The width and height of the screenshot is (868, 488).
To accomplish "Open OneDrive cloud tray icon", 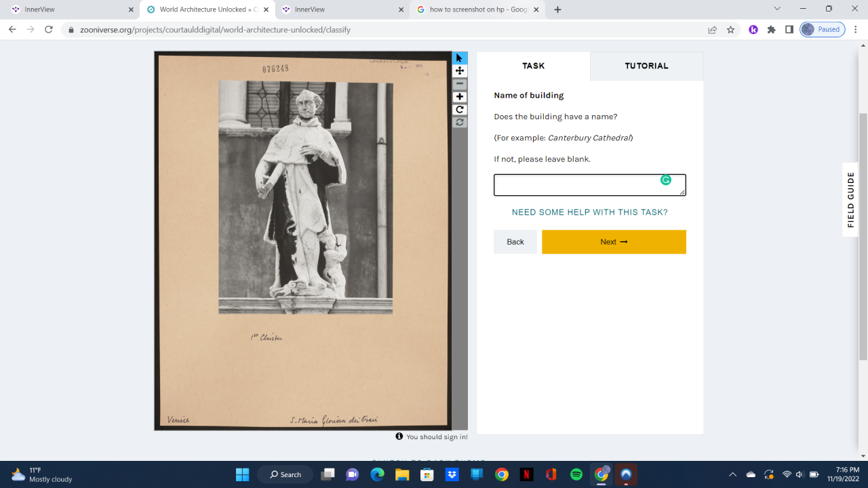I will click(x=751, y=474).
